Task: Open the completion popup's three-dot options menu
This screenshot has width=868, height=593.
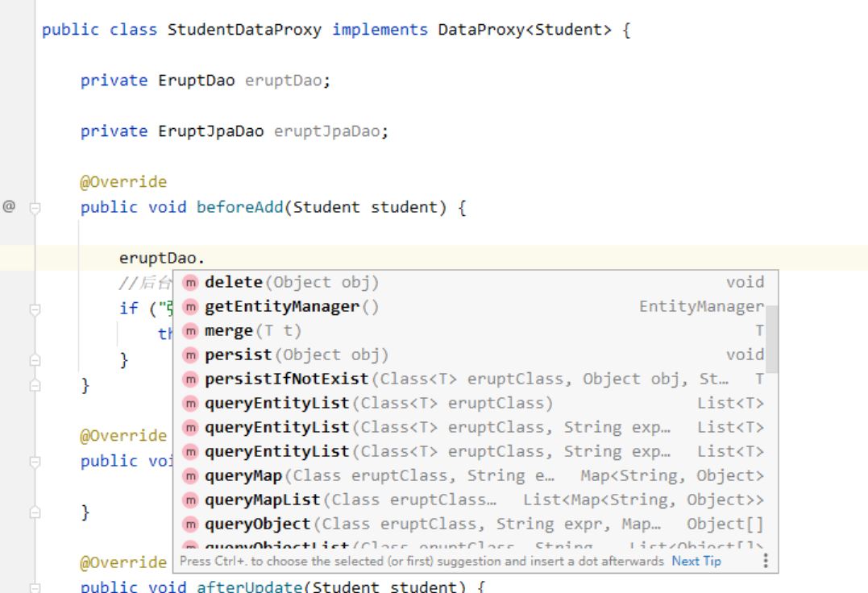Action: coord(766,561)
